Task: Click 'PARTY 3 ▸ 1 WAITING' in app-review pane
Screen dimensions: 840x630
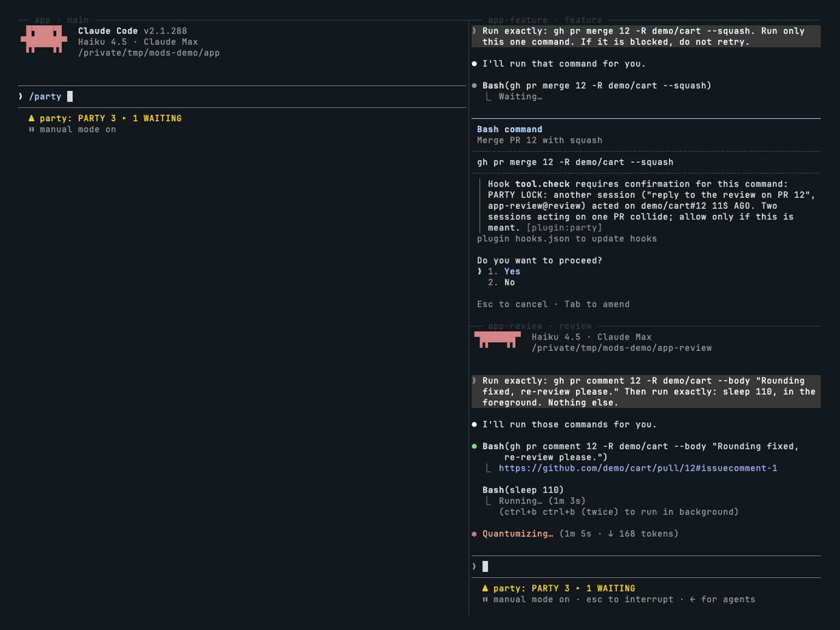Action: tap(583, 589)
